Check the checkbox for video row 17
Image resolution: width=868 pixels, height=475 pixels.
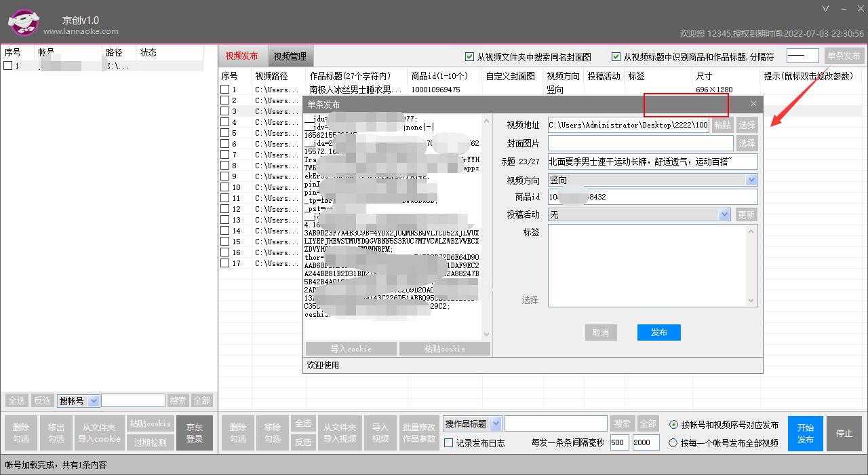[x=224, y=263]
